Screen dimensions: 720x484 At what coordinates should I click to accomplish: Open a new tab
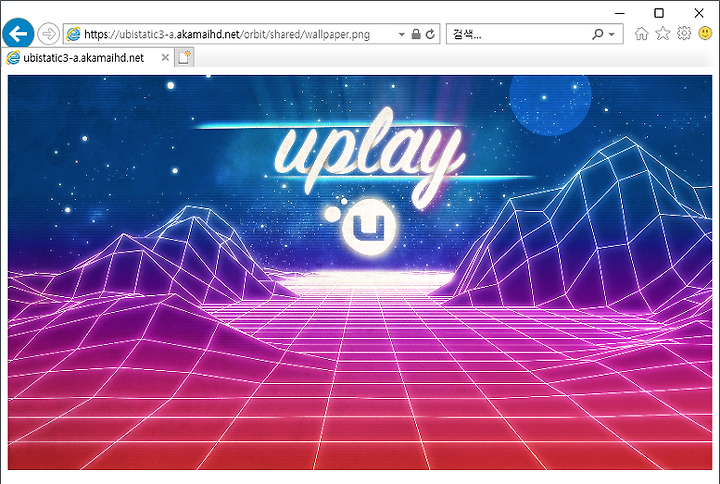(184, 58)
